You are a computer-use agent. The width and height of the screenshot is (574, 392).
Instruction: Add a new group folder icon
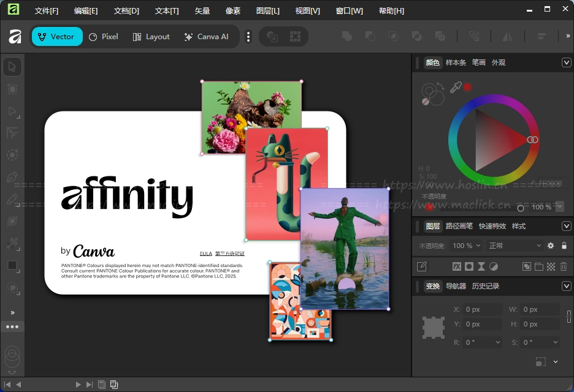(x=538, y=266)
